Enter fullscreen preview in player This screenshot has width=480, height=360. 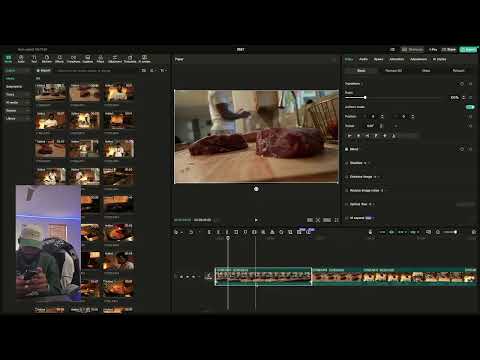pyautogui.click(x=336, y=220)
